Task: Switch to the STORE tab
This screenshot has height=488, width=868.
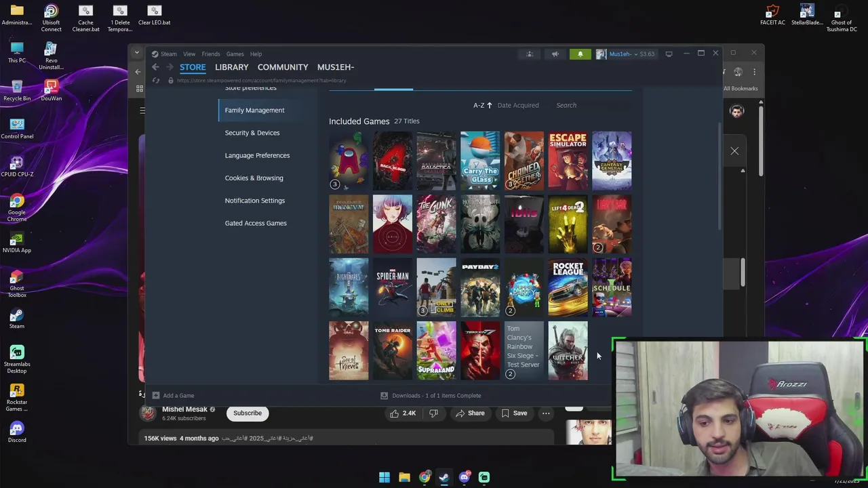Action: click(193, 67)
